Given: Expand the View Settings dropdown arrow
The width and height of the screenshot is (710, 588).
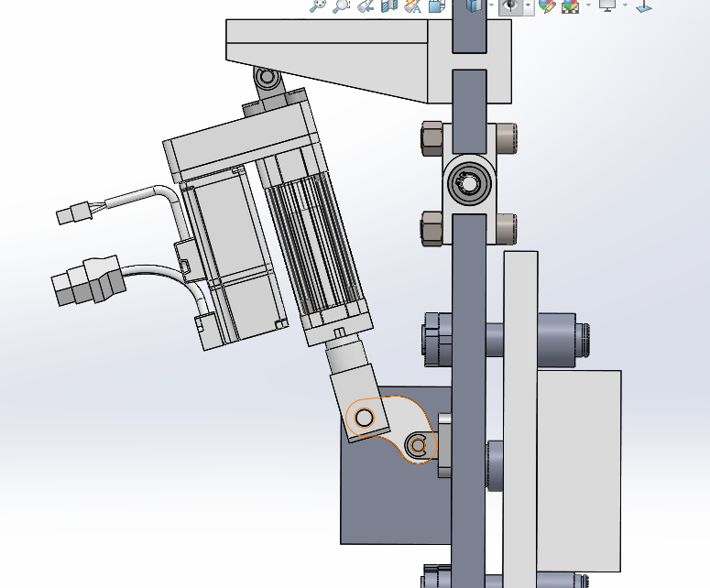Looking at the screenshot, I should pos(625,5).
